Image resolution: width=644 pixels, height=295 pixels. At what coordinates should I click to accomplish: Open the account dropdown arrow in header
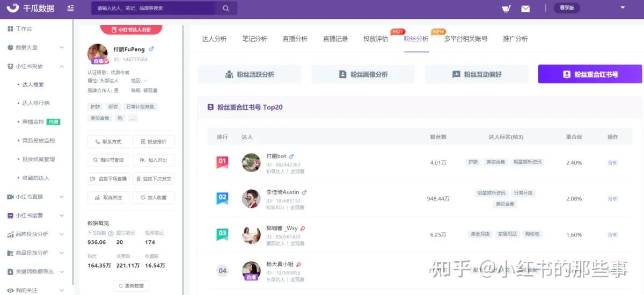[x=623, y=8]
